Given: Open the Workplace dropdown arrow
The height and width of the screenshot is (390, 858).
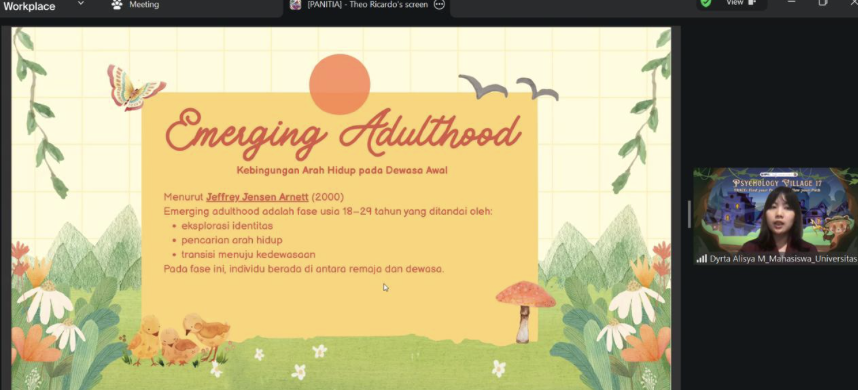Looking at the screenshot, I should click(x=81, y=4).
